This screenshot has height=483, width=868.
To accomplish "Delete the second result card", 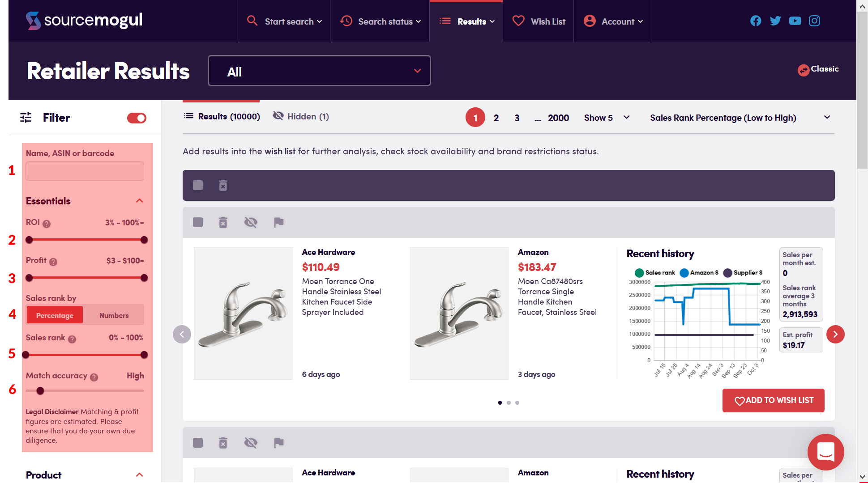I will click(223, 443).
